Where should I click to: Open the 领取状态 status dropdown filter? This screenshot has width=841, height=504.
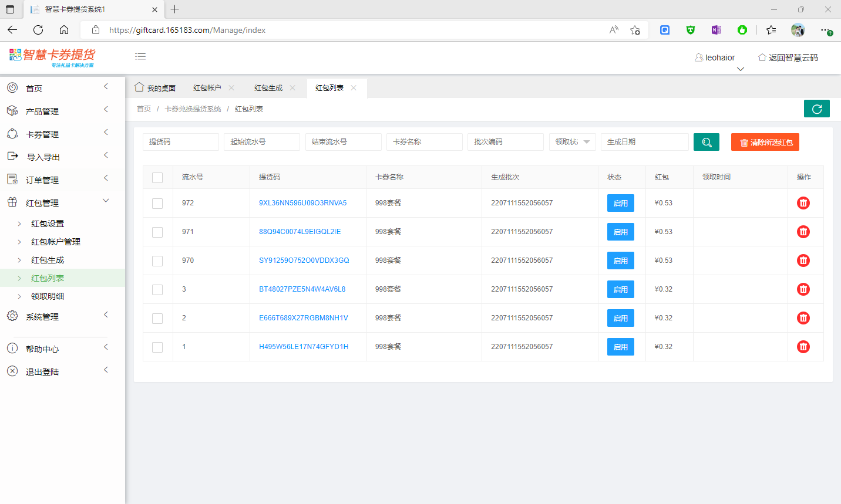[x=572, y=142]
